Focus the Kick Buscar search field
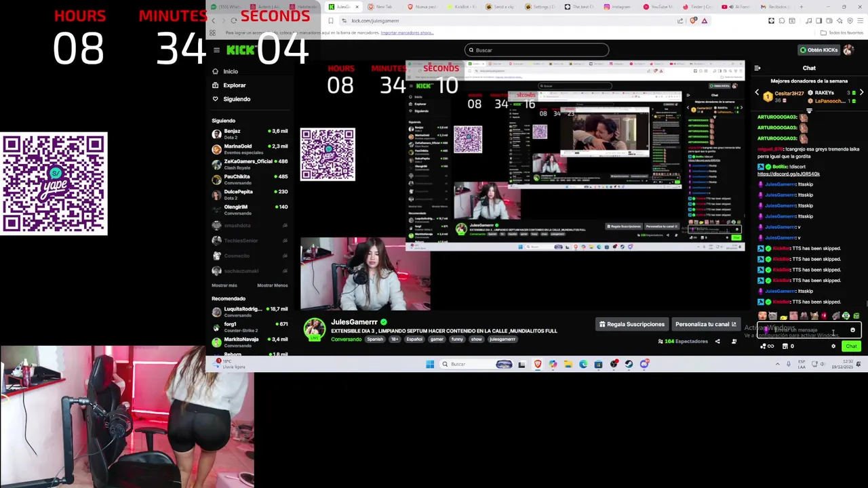 (536, 50)
